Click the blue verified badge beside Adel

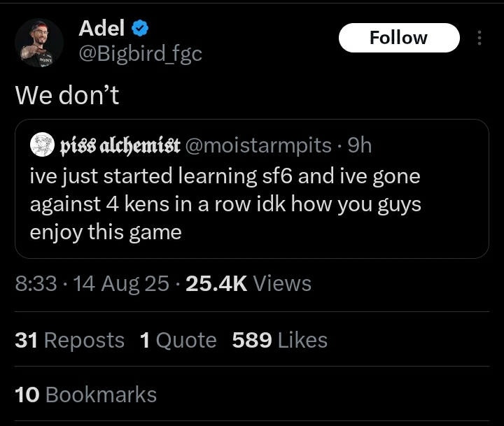click(140, 29)
